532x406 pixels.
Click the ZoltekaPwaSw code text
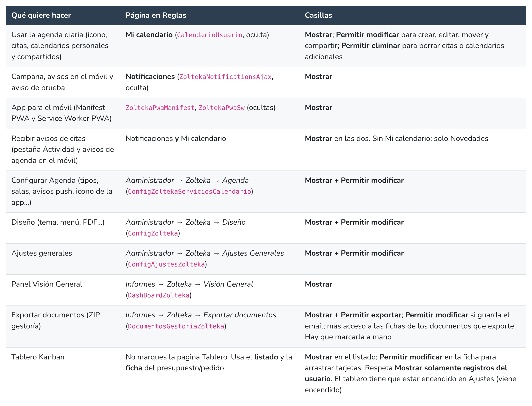click(x=222, y=108)
